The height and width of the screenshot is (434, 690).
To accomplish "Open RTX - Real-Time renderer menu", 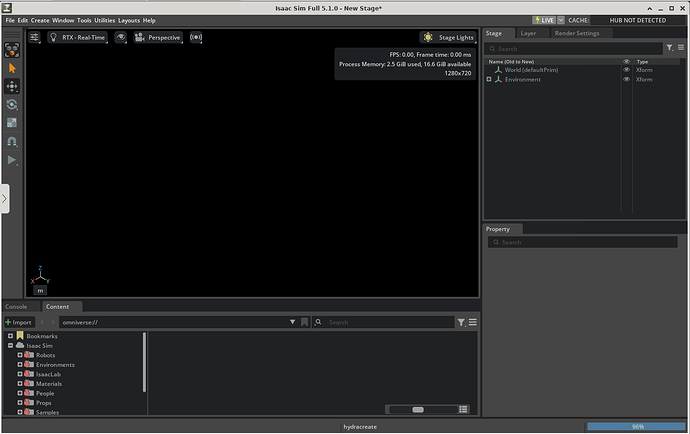I will 77,37.
